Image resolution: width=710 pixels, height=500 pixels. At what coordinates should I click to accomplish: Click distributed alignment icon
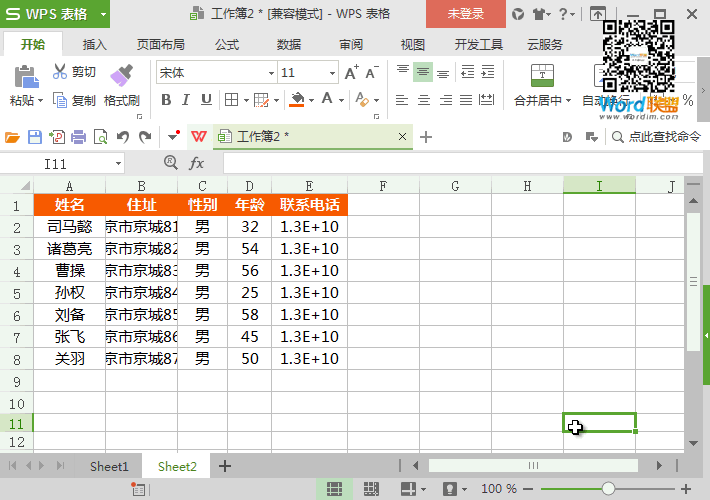487,100
